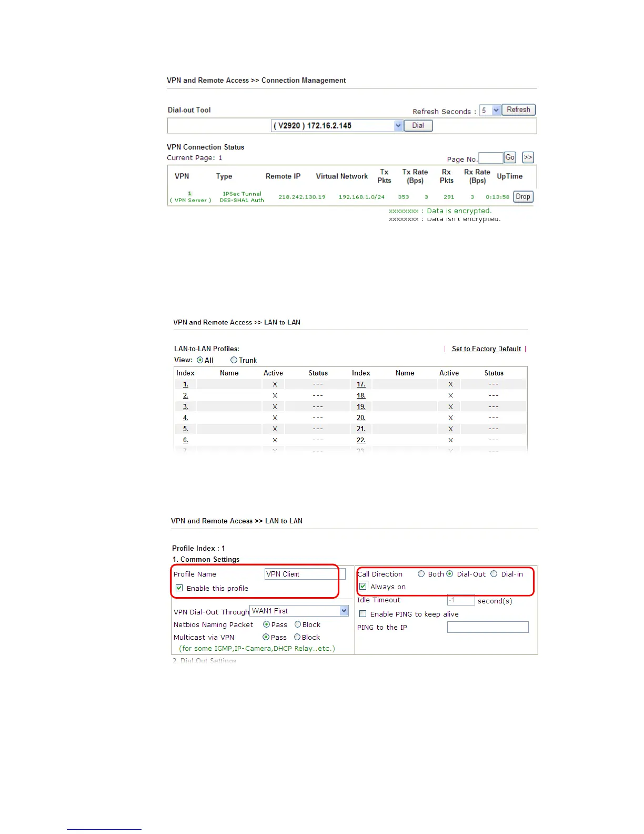Open LAN-to-LAN profile index 1
The width and height of the screenshot is (644, 834).
[x=186, y=384]
